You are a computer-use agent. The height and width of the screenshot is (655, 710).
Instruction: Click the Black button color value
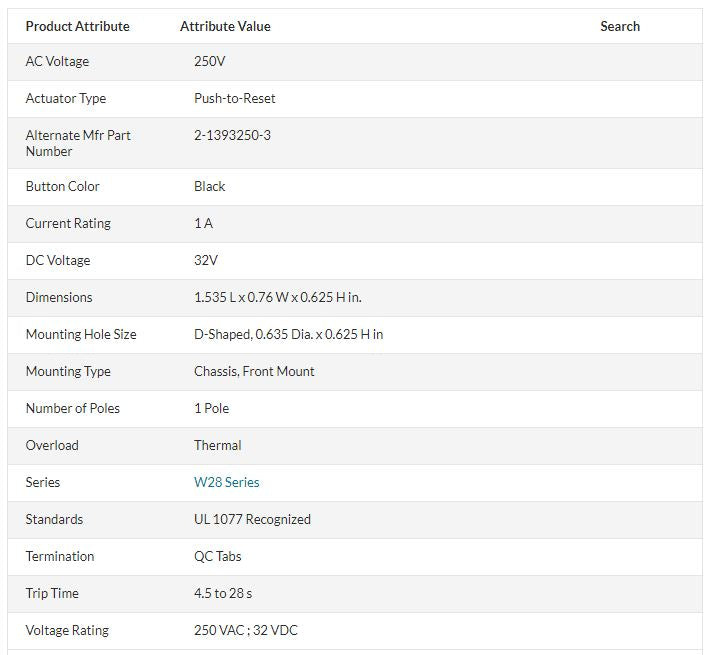209,186
